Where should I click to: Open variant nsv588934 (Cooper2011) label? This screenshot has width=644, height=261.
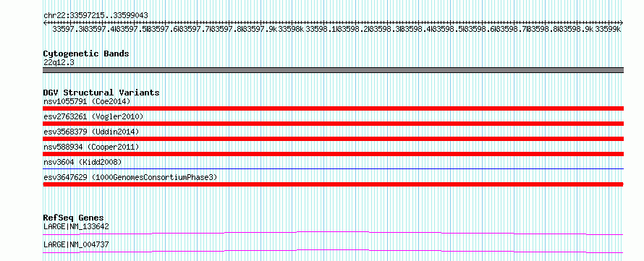click(x=92, y=147)
